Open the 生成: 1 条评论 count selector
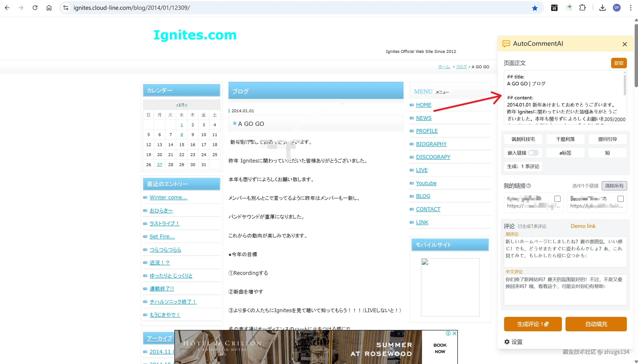 pyautogui.click(x=523, y=167)
